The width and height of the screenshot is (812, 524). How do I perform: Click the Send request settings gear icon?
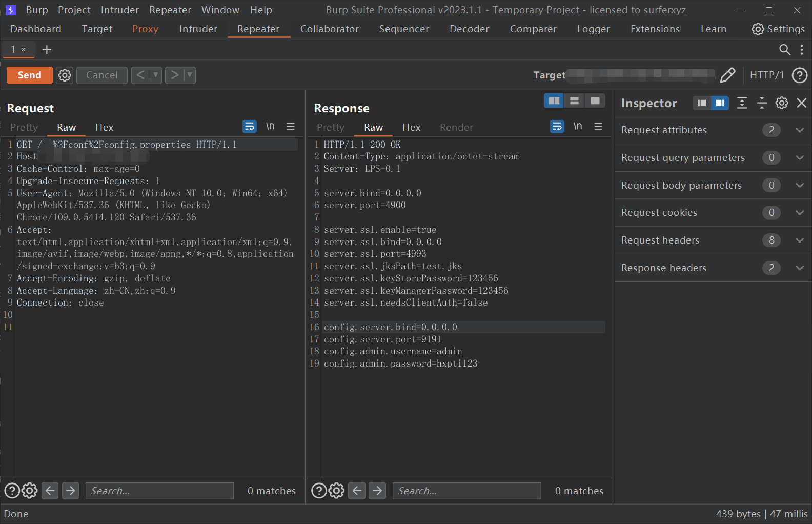(x=65, y=75)
